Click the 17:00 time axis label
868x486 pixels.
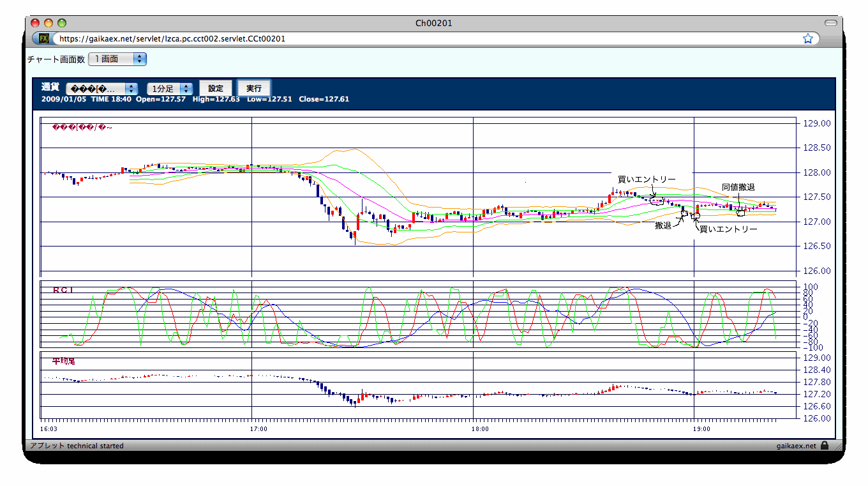[x=258, y=429]
